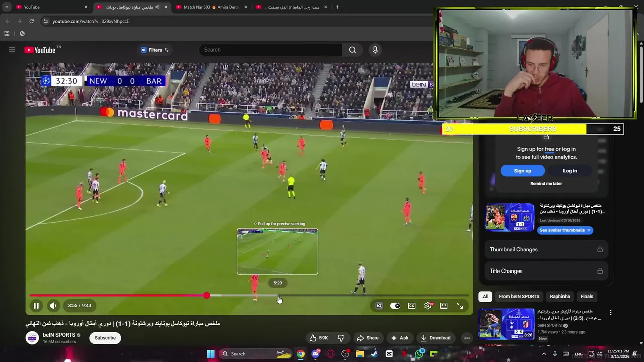Open File Explorer from the taskbar
Image resolution: width=644 pixels, height=362 pixels.
point(360,354)
